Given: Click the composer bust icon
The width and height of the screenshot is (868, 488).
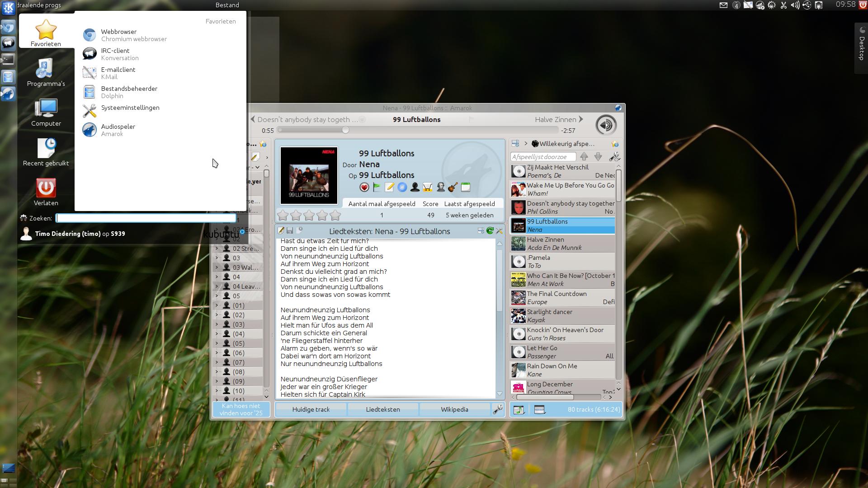Looking at the screenshot, I should point(440,187).
